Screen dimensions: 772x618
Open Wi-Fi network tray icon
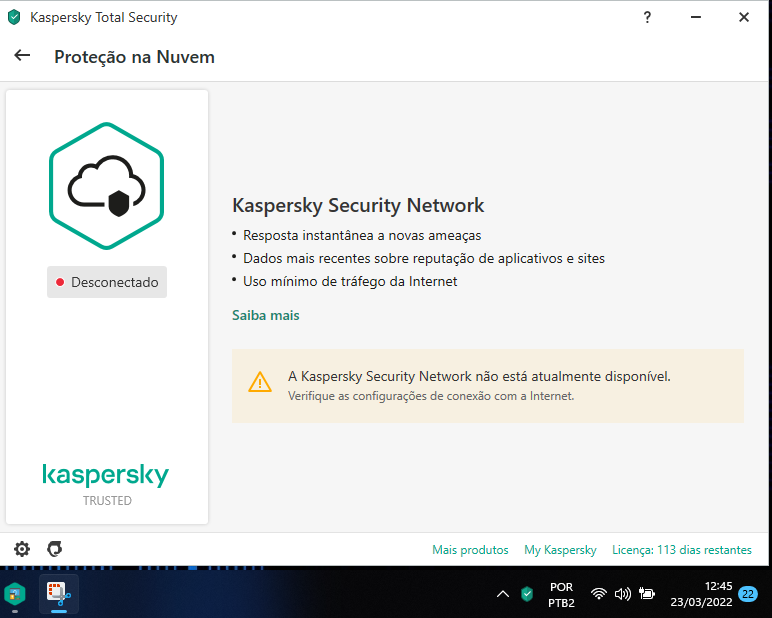point(599,594)
